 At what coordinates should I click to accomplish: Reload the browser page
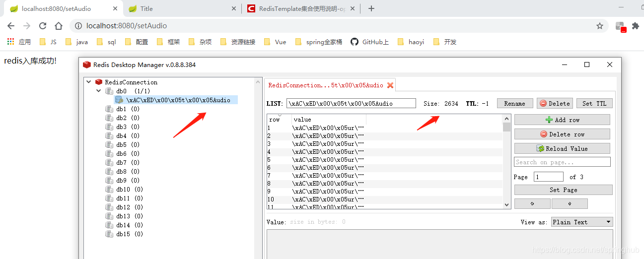pyautogui.click(x=43, y=26)
